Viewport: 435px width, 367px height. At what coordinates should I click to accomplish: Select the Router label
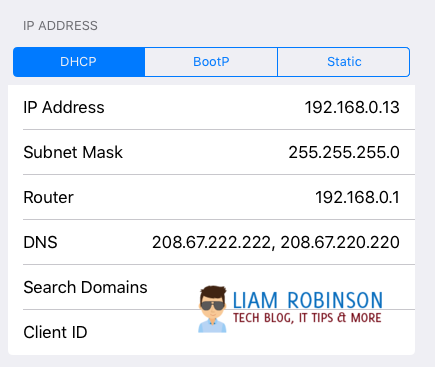[48, 197]
